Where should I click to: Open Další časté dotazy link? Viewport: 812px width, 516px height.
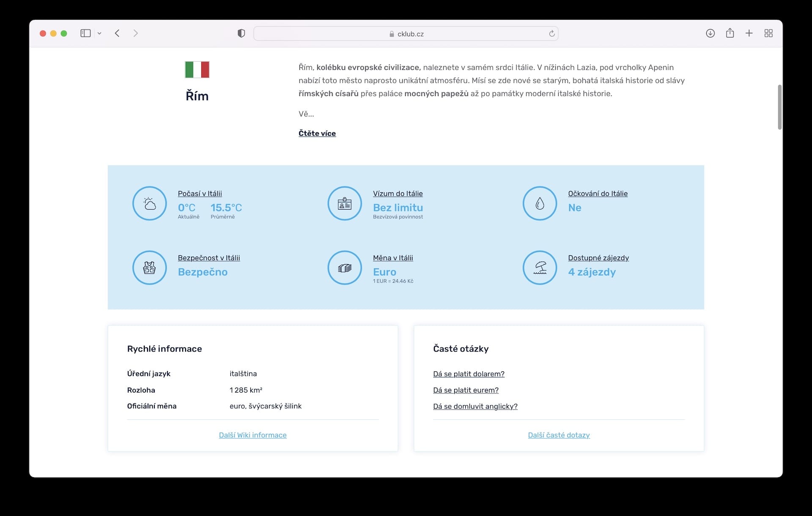558,435
